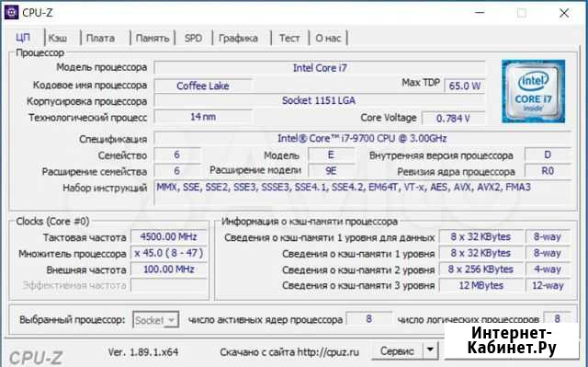Close the CPU-Z window

(x=564, y=14)
